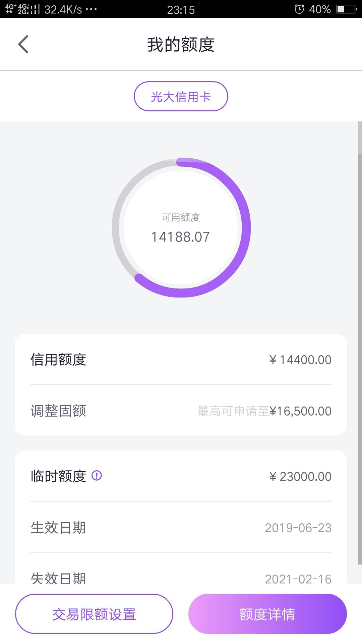Screen dimensions: 362x644
Task: Open 额度详情 button
Action: point(267,614)
